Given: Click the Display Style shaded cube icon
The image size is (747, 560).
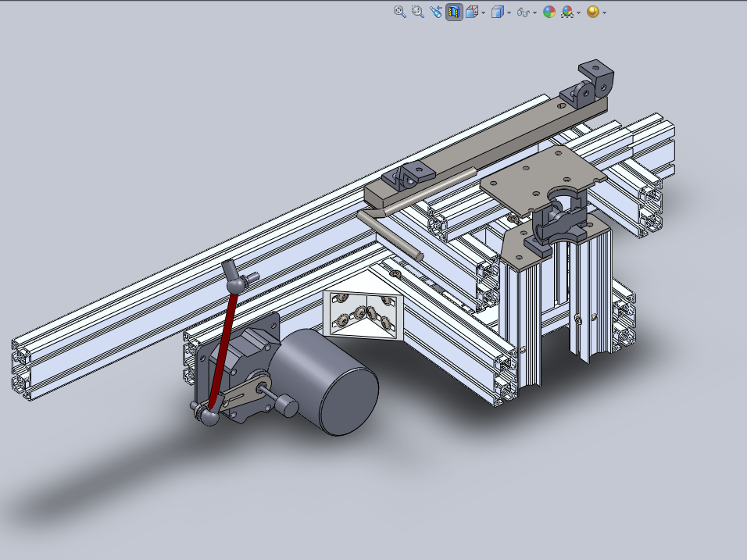Looking at the screenshot, I should pyautogui.click(x=498, y=12).
